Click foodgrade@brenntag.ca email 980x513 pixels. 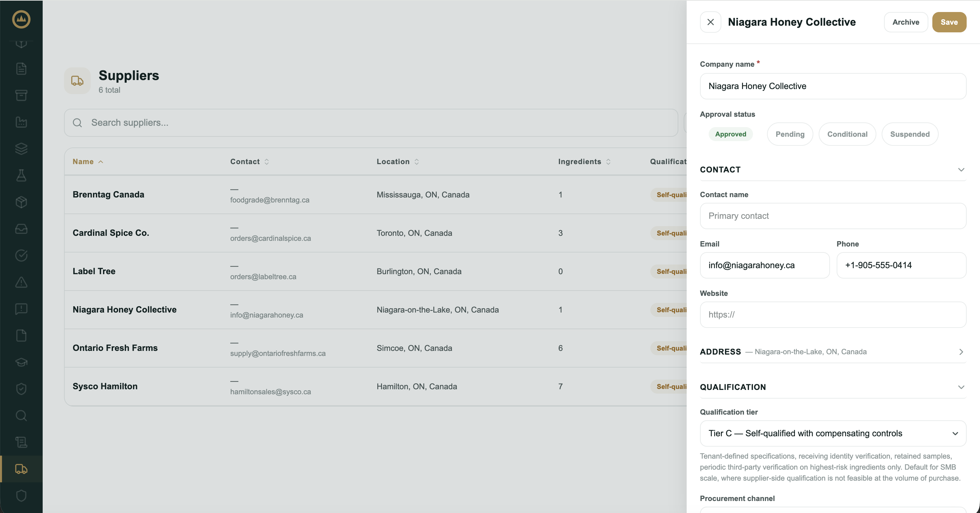click(x=270, y=200)
